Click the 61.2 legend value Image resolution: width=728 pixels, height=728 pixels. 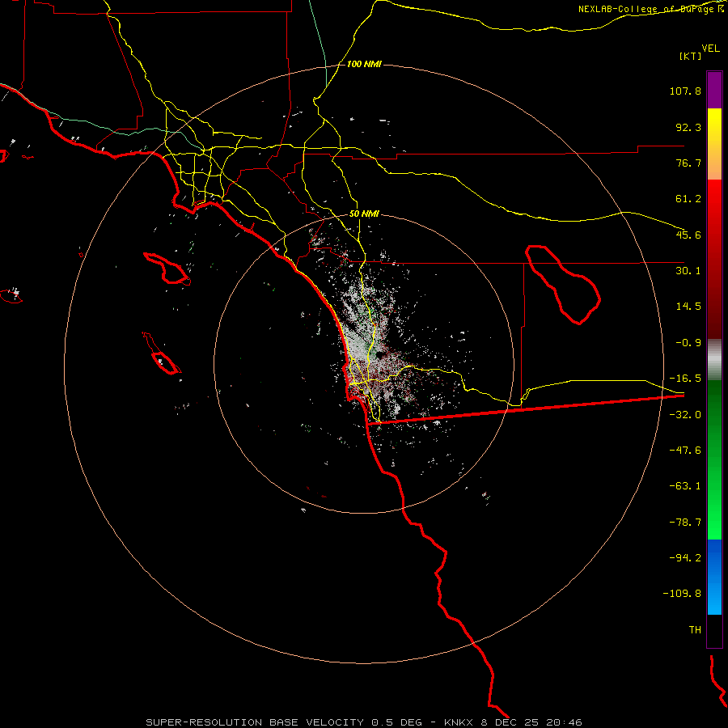point(688,199)
